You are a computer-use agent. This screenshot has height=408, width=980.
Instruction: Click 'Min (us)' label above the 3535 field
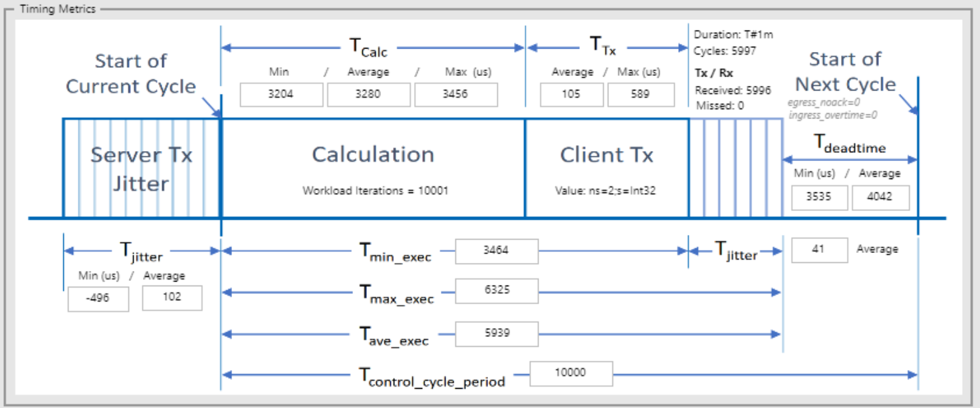tap(814, 173)
